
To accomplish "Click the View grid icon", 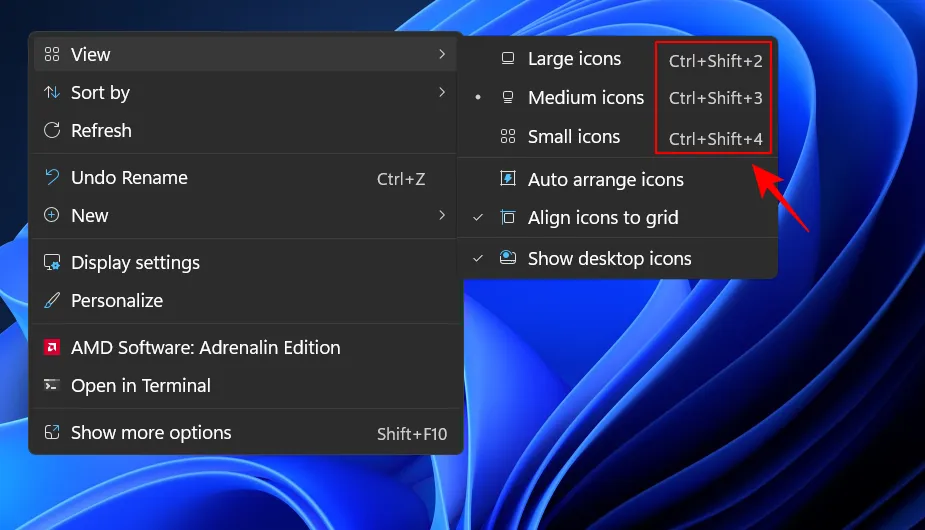I will [52, 54].
